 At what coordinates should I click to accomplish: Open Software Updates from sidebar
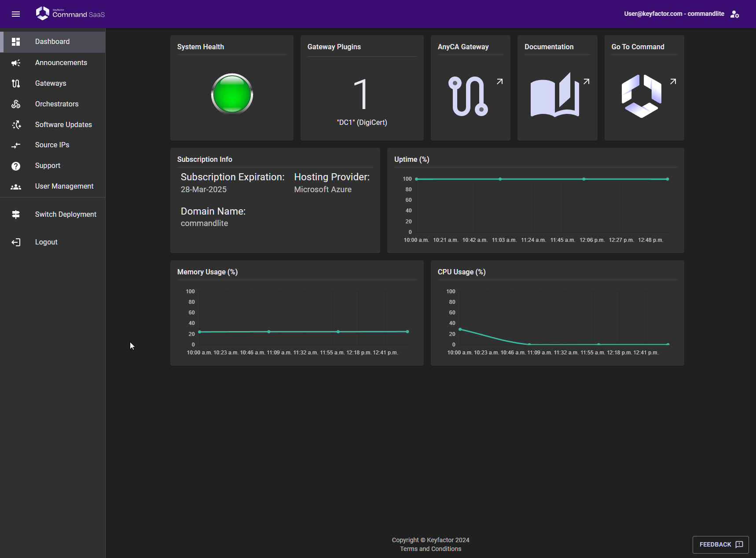click(x=53, y=125)
